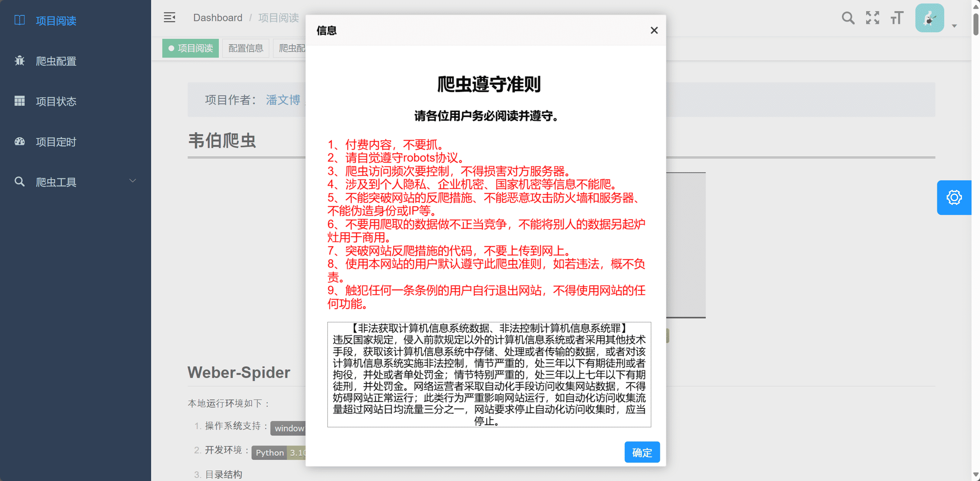The width and height of the screenshot is (980, 481).
Task: Click the 潘文博 author link
Action: pyautogui.click(x=283, y=100)
